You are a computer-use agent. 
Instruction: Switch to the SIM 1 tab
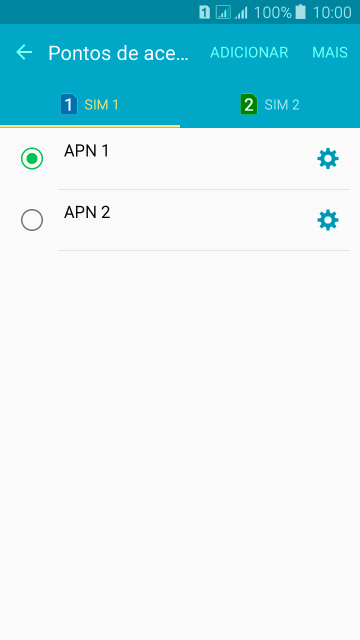[90, 105]
